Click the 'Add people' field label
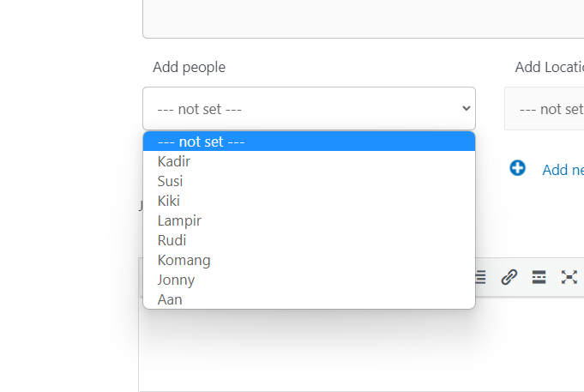 coord(190,68)
